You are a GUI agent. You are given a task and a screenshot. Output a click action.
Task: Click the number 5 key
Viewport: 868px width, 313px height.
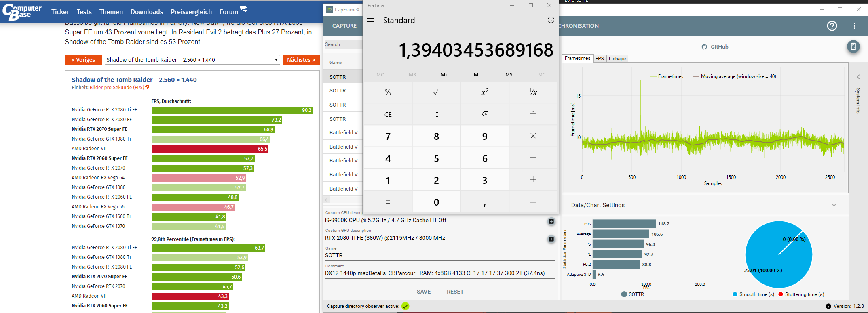(436, 158)
